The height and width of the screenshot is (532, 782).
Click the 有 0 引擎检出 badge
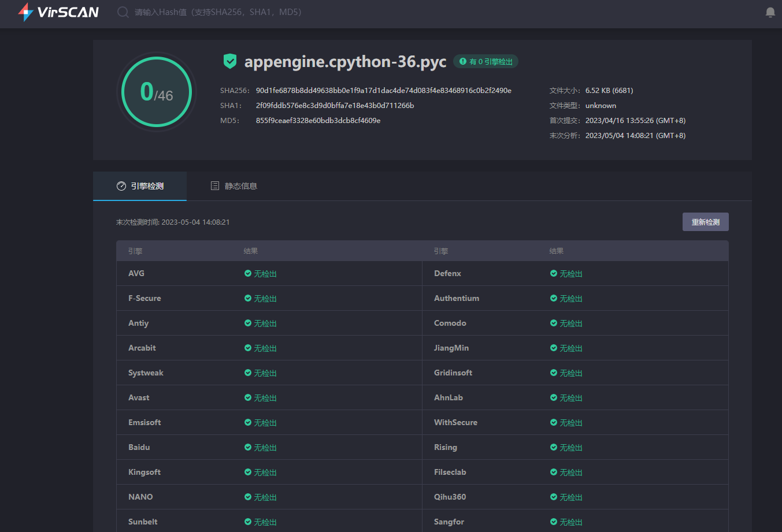tap(485, 61)
